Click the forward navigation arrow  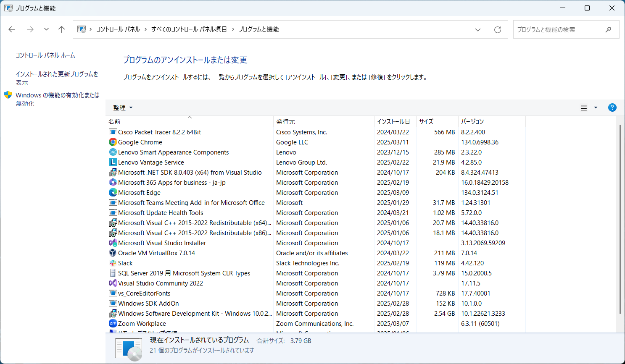point(30,29)
